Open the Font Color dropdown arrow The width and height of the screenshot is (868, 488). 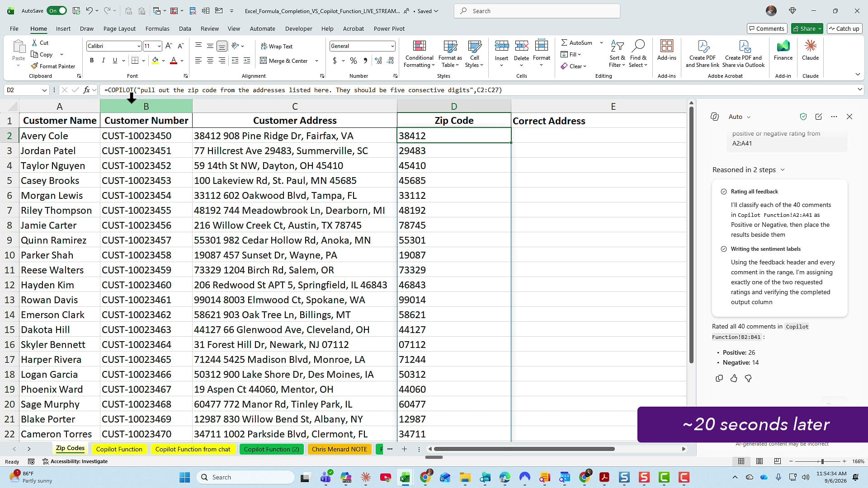coord(182,61)
